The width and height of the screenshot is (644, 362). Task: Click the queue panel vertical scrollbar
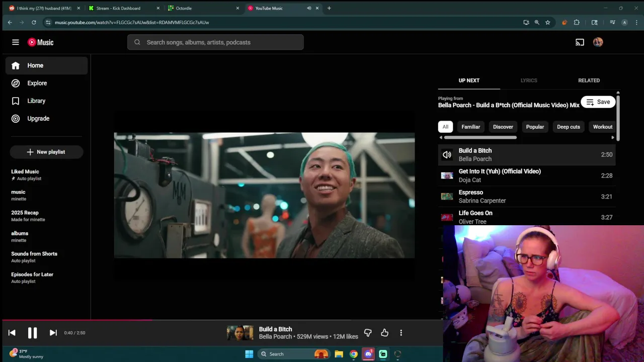tap(618, 118)
